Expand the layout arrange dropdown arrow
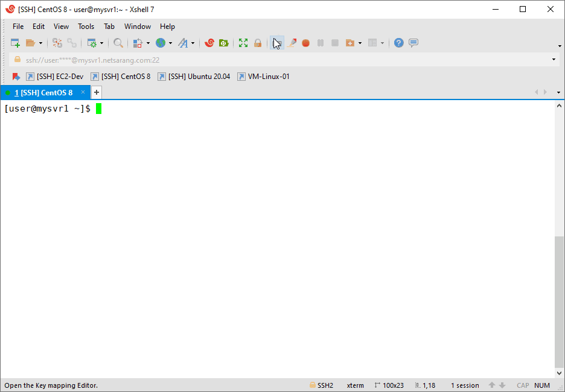Screen dimensions: 565x392 tap(382, 43)
